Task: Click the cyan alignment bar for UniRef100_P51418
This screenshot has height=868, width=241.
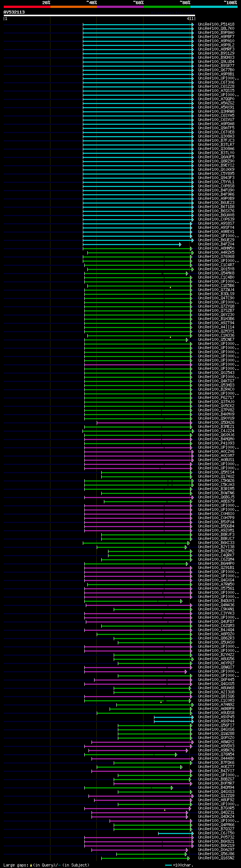Action: (x=138, y=25)
